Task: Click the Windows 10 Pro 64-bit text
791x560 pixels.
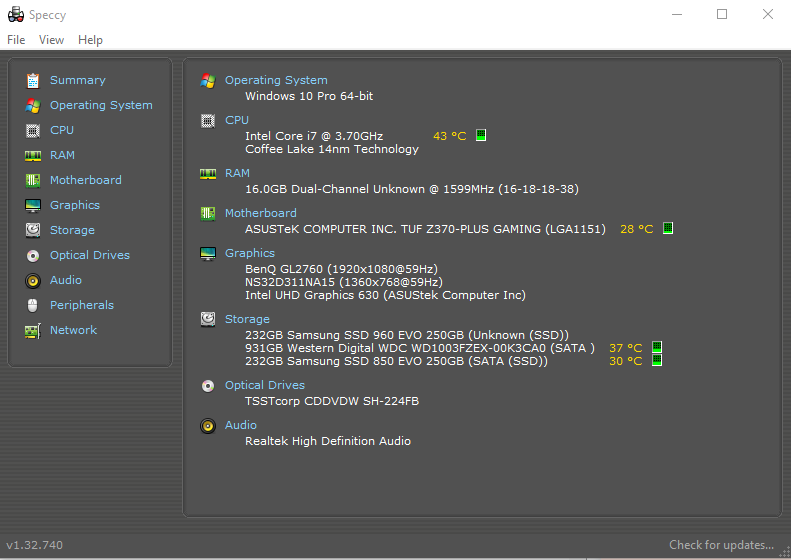Action: pyautogui.click(x=309, y=96)
